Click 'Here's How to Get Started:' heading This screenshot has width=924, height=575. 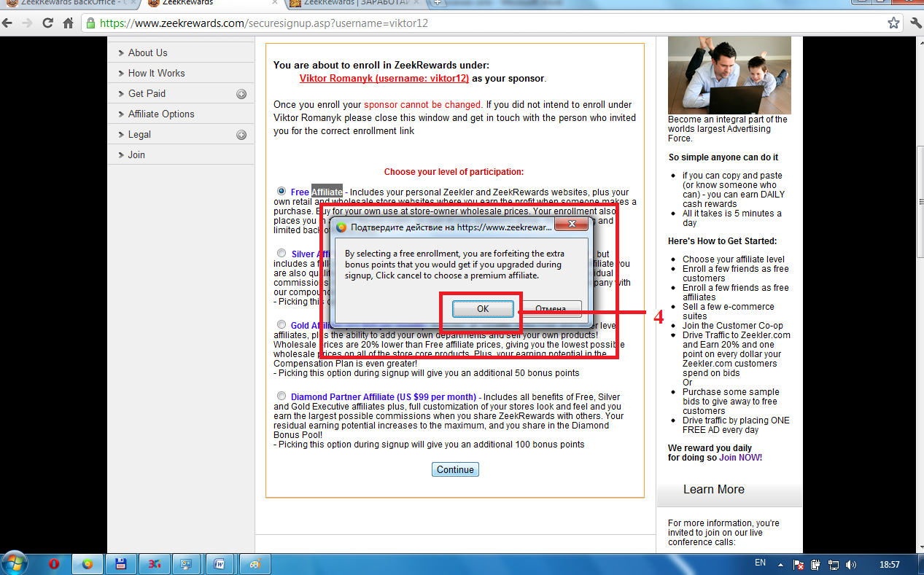pos(722,241)
